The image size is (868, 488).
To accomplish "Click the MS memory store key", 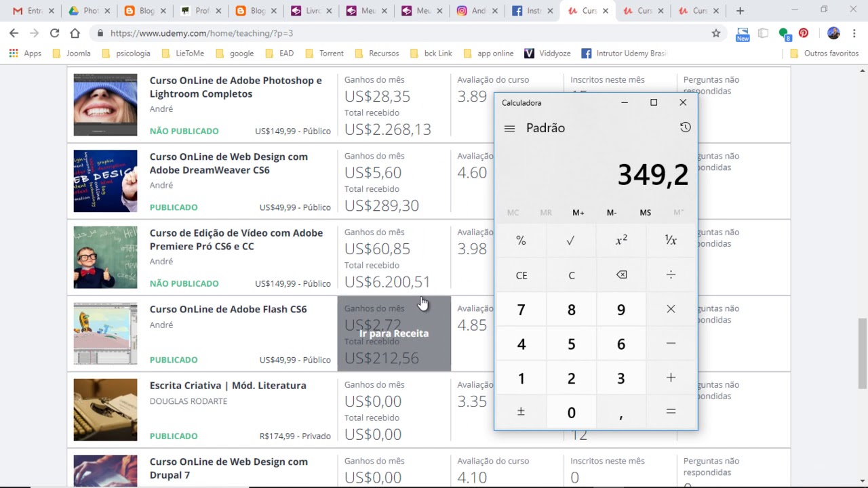I will pyautogui.click(x=645, y=213).
